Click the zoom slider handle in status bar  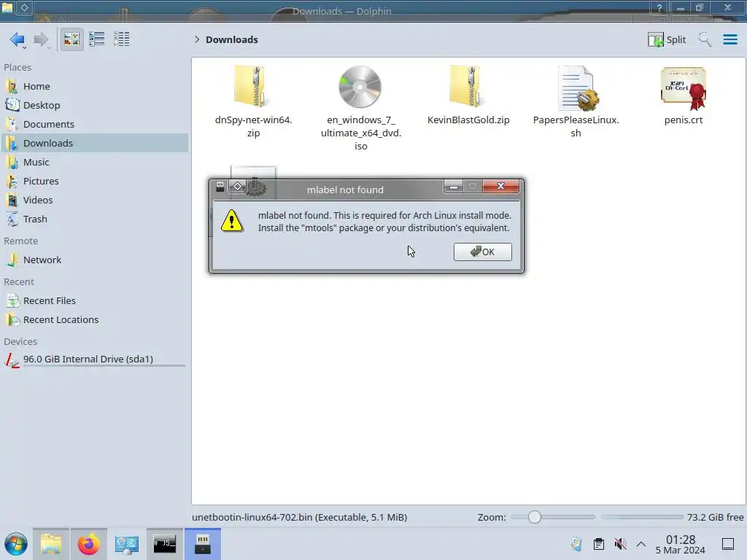point(535,517)
